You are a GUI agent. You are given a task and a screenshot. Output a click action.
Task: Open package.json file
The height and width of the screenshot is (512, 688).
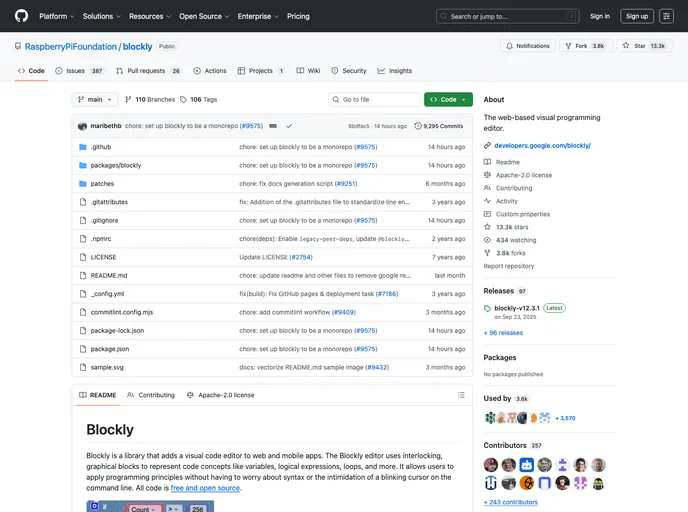click(110, 349)
